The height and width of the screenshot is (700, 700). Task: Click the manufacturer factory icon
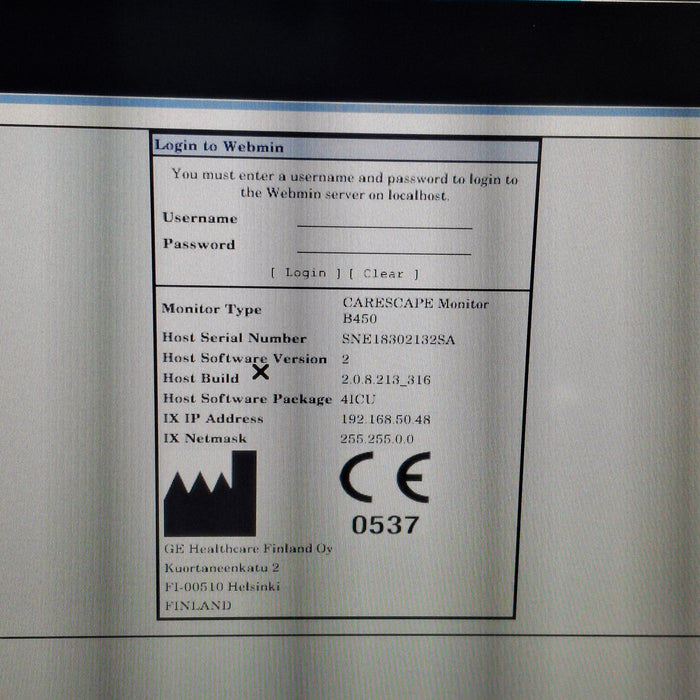click(x=210, y=493)
